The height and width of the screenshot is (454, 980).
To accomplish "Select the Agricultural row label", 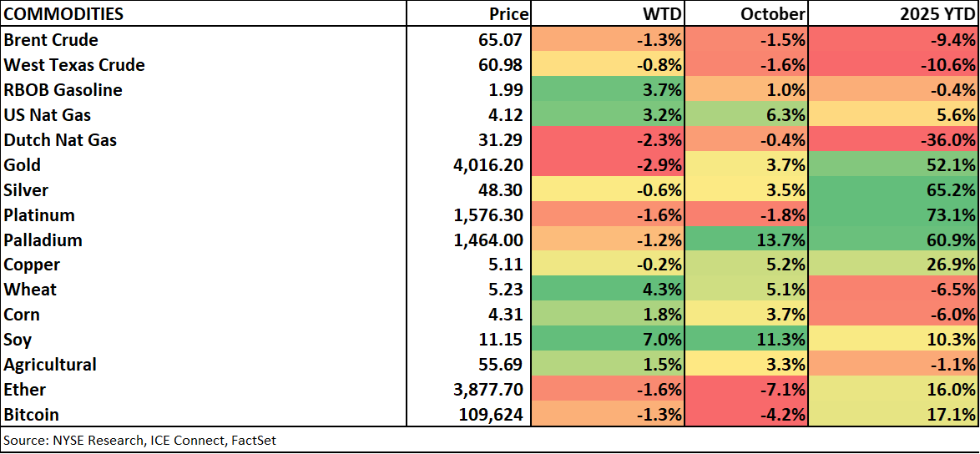I will [x=50, y=365].
